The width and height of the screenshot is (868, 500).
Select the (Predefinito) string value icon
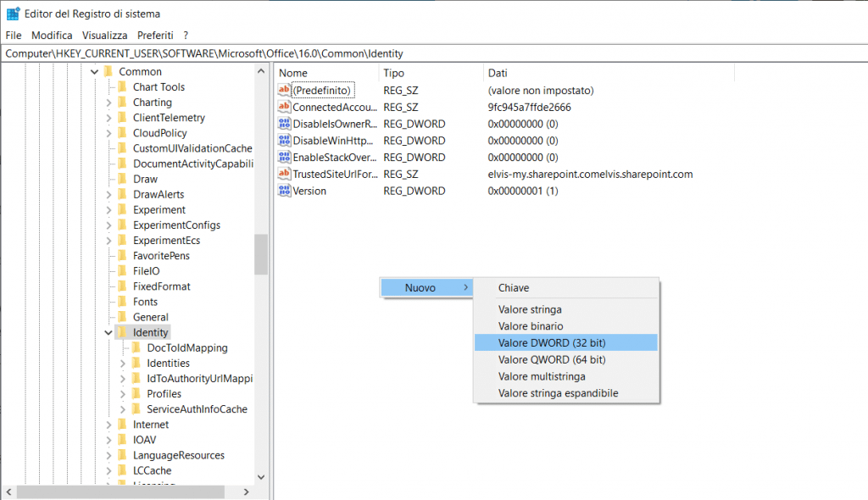pyautogui.click(x=285, y=91)
